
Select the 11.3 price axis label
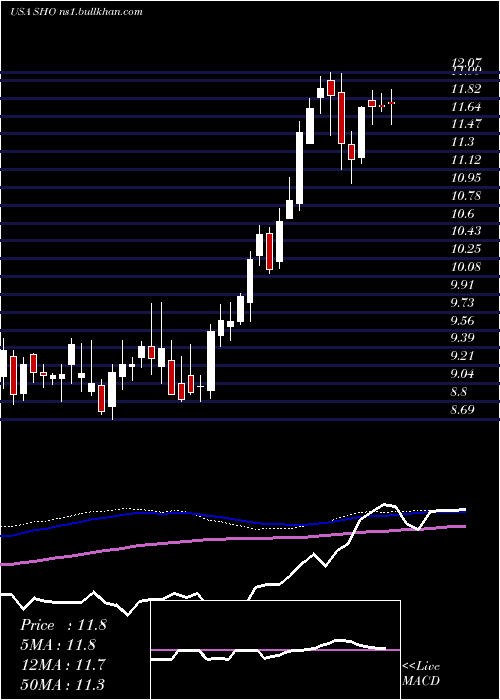[462, 142]
